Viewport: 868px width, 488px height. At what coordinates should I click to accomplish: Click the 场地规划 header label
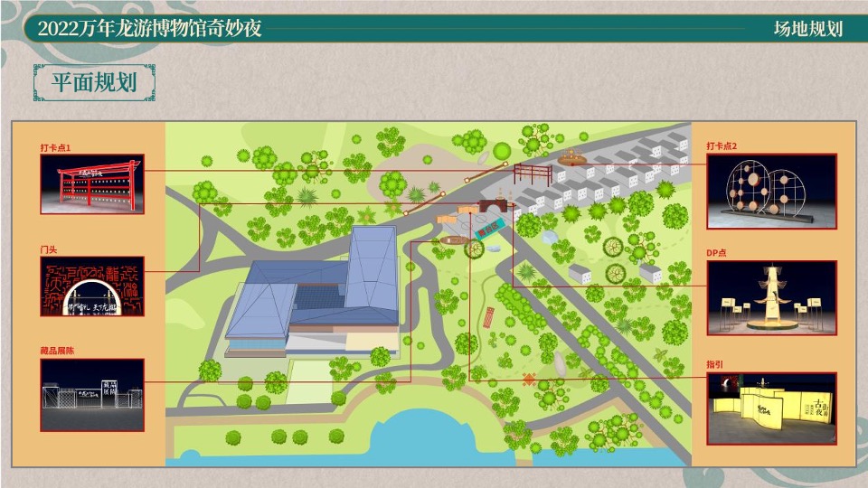(807, 28)
